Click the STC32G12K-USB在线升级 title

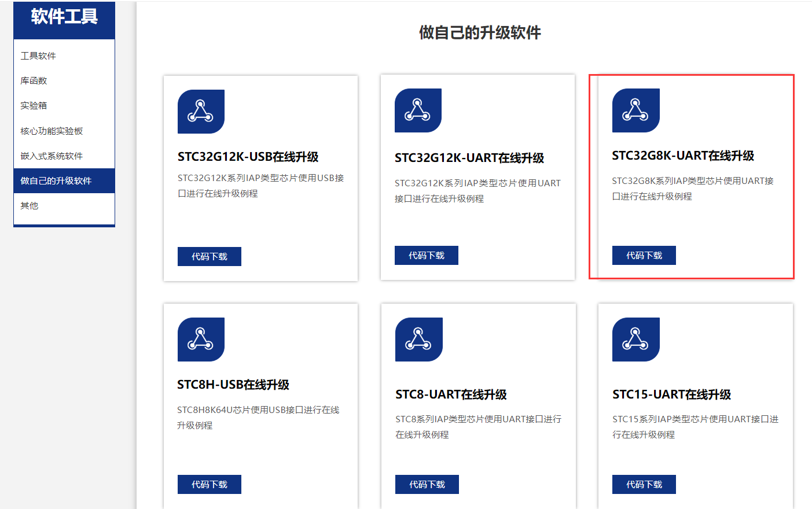[248, 157]
